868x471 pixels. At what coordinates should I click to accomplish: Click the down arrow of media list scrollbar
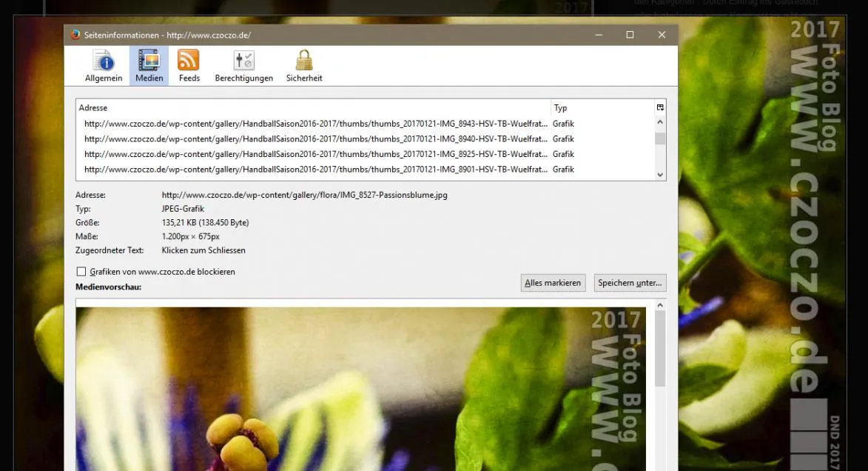[x=660, y=175]
